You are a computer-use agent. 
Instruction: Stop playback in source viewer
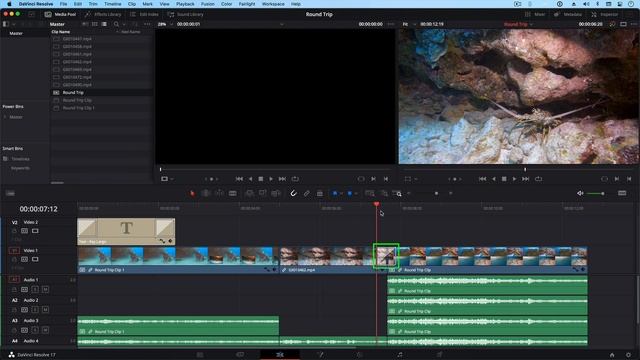(261, 179)
